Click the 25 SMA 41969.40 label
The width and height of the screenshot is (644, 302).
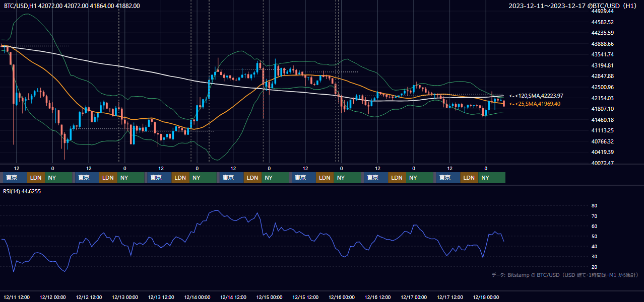pyautogui.click(x=535, y=104)
